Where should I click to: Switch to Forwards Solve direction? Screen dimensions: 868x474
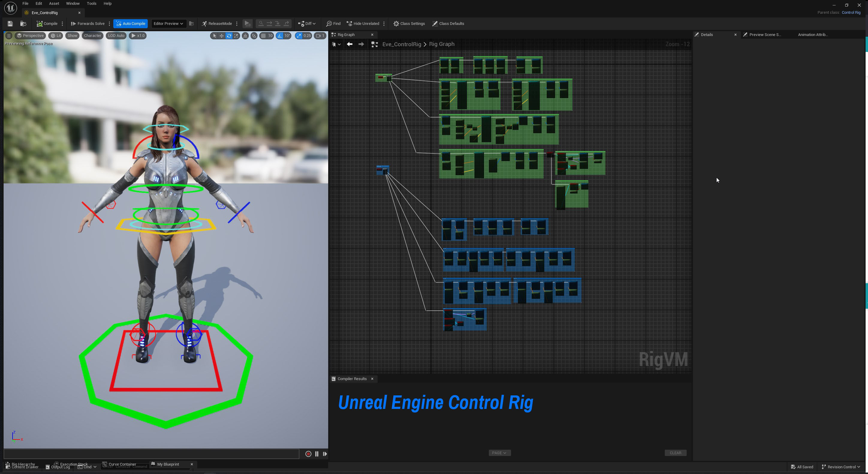[88, 24]
